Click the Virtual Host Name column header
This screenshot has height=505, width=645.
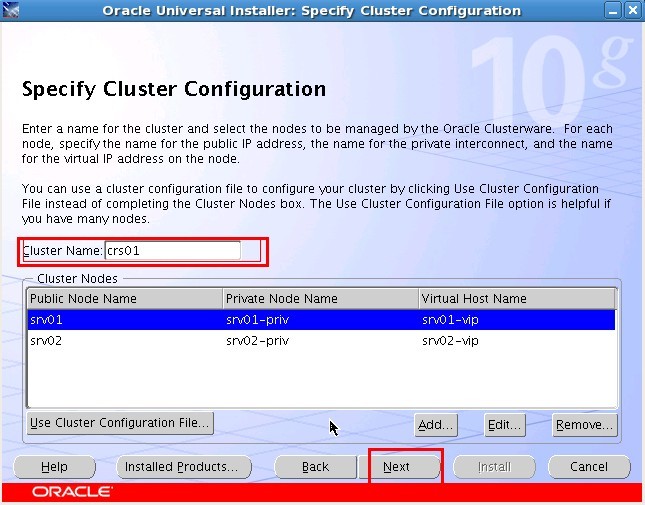517,299
